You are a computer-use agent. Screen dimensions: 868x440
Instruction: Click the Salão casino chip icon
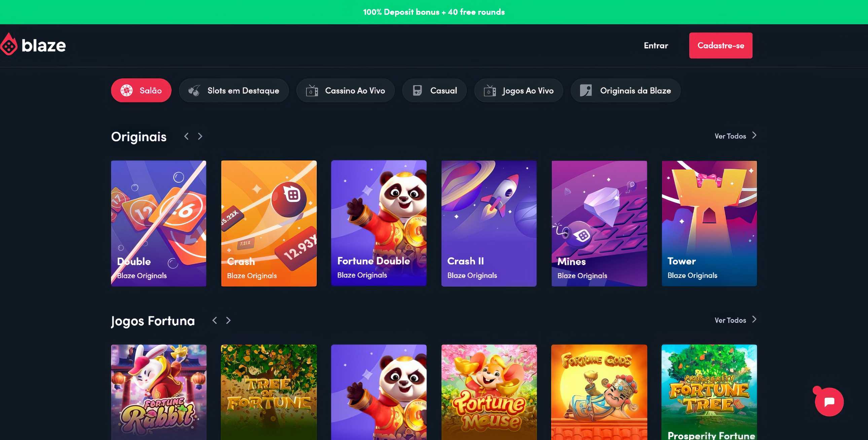click(127, 90)
